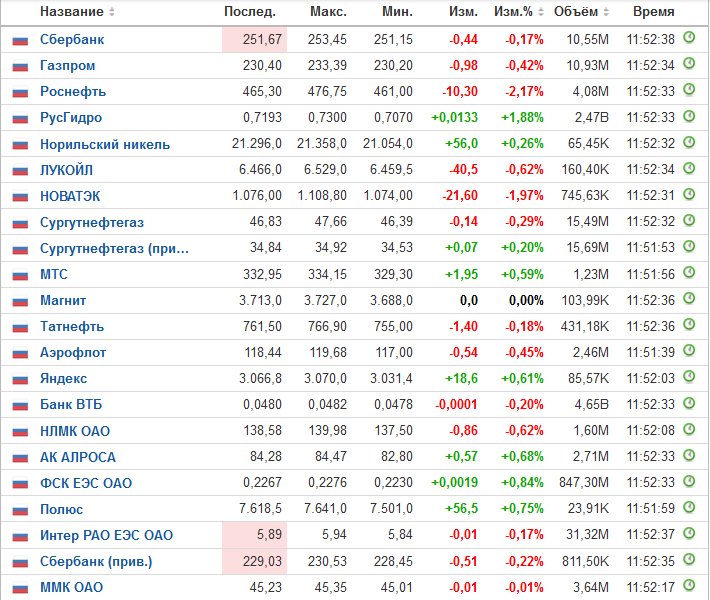710x600 pixels.
Task: Click the clock icon in Газпром row
Action: [689, 63]
